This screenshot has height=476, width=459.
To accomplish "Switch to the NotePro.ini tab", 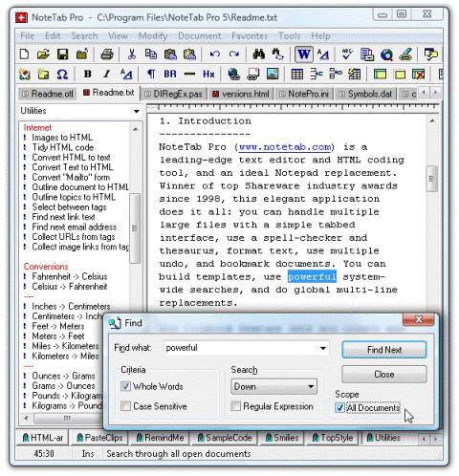I will pyautogui.click(x=304, y=95).
